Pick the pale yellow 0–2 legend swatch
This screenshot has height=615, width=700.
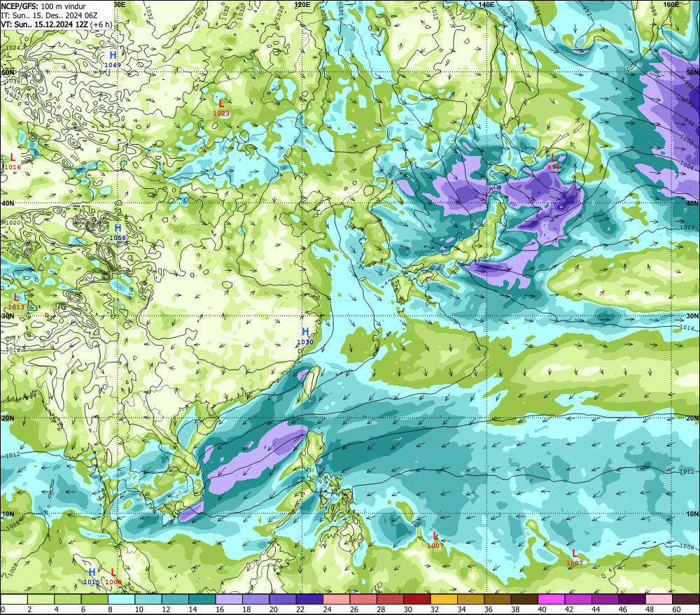[14, 600]
